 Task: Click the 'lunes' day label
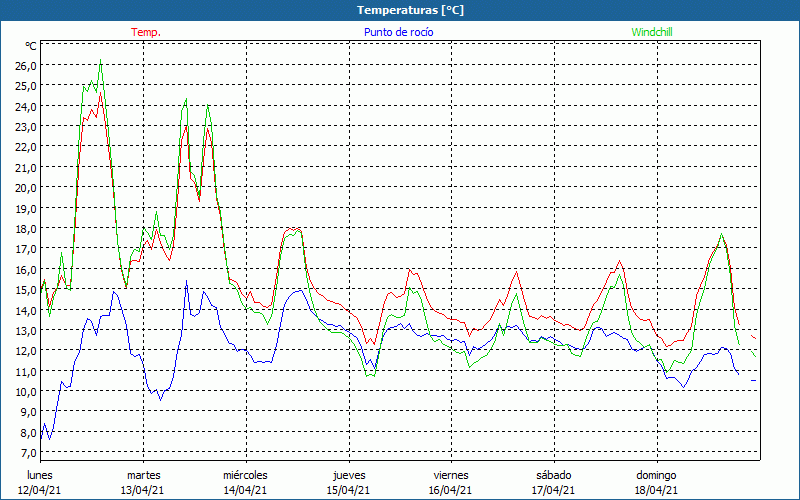tap(40, 476)
